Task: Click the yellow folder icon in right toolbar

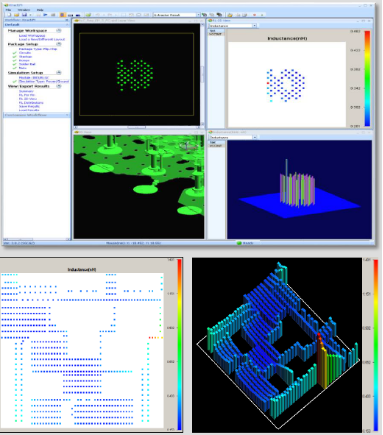Action: pos(230,15)
